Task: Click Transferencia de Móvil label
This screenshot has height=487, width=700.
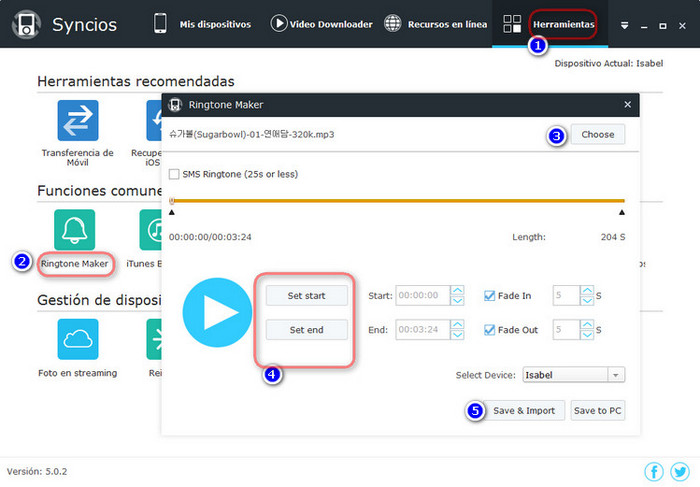Action: point(78,157)
